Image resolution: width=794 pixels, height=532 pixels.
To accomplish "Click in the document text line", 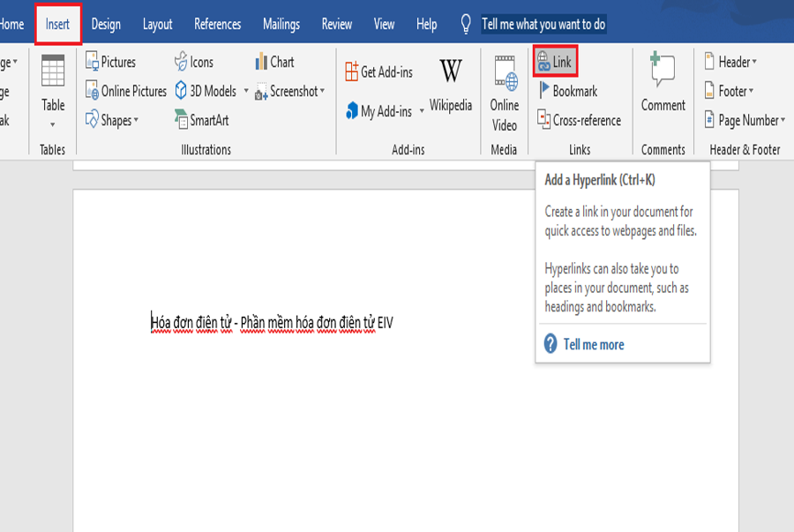I will click(272, 322).
